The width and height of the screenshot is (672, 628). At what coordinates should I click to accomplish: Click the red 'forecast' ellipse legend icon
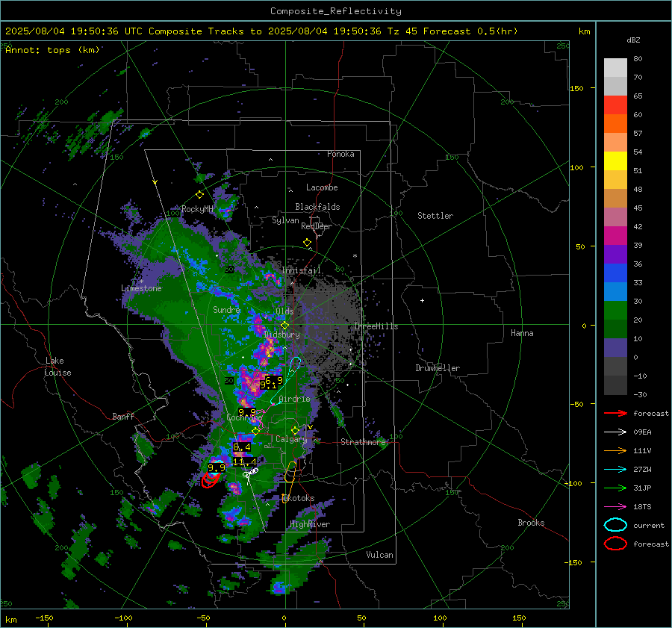(615, 544)
